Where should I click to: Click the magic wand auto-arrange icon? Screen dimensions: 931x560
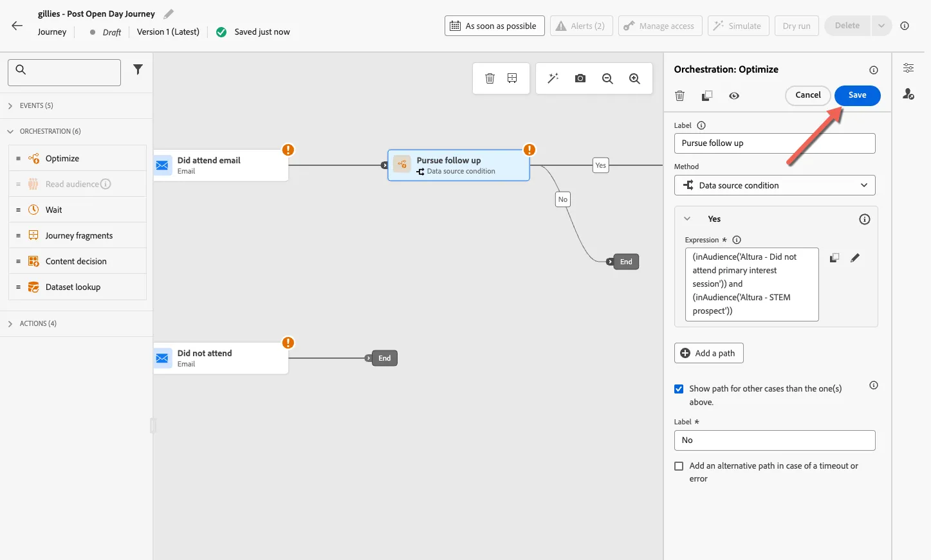click(553, 78)
